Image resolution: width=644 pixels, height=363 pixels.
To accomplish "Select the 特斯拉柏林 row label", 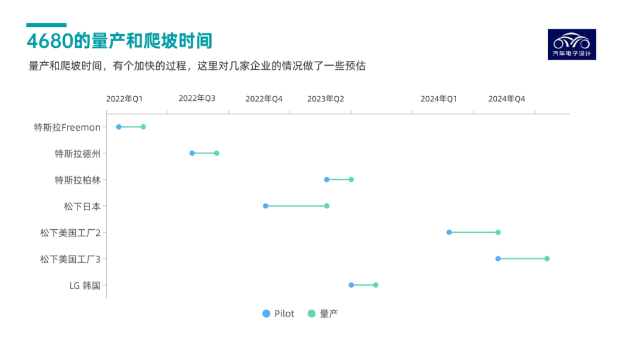I will 78,180.
